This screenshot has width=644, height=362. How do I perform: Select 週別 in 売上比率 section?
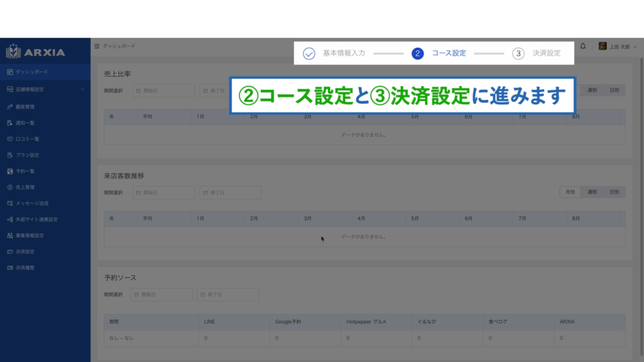592,90
